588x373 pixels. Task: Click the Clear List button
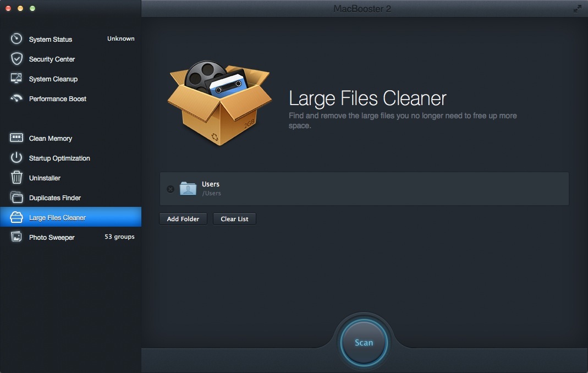coord(234,219)
